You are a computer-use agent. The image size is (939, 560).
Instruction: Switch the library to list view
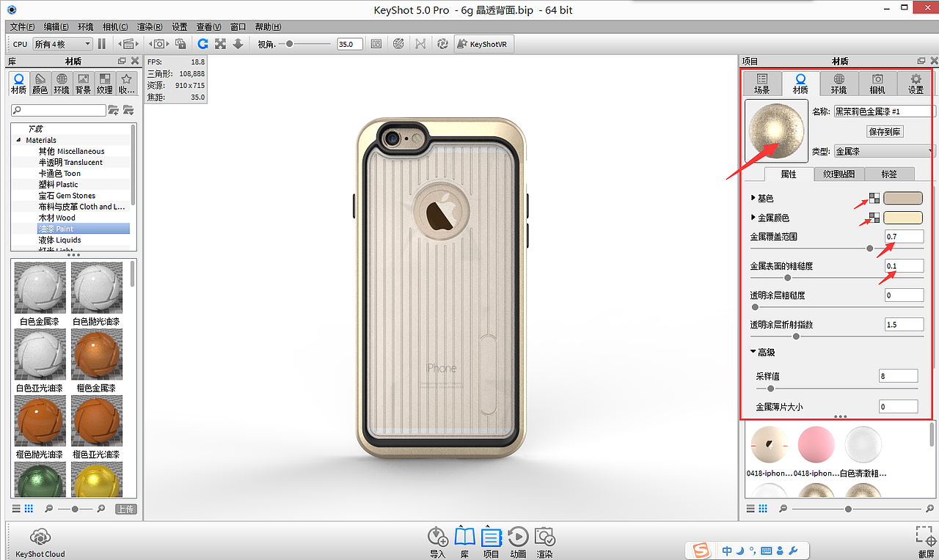17,508
